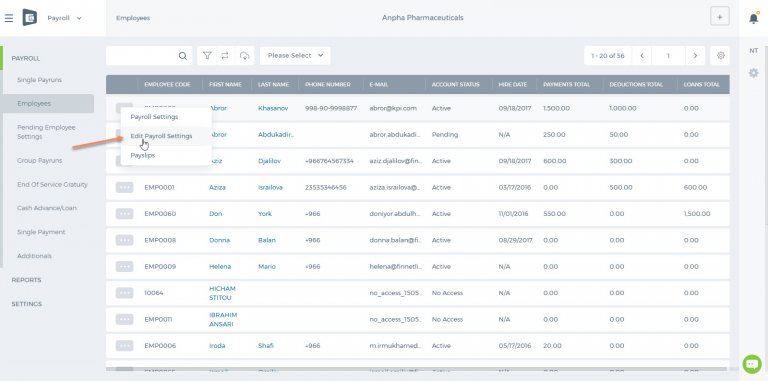The width and height of the screenshot is (768, 381).
Task: Open the filter funnel icon
Action: pyautogui.click(x=207, y=56)
